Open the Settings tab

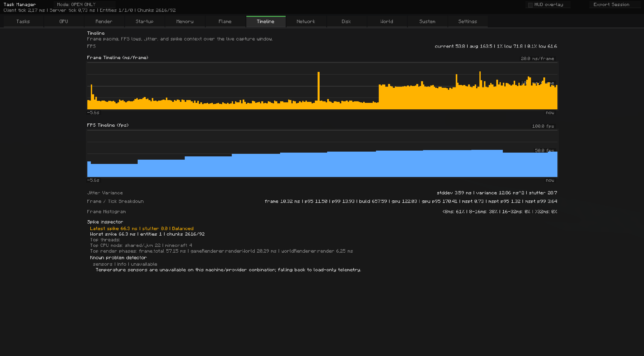click(x=468, y=21)
